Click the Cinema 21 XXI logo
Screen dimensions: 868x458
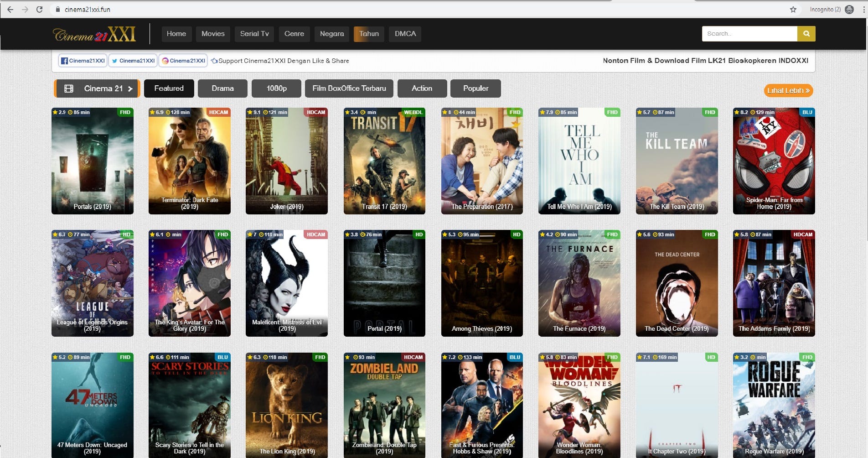coord(94,34)
